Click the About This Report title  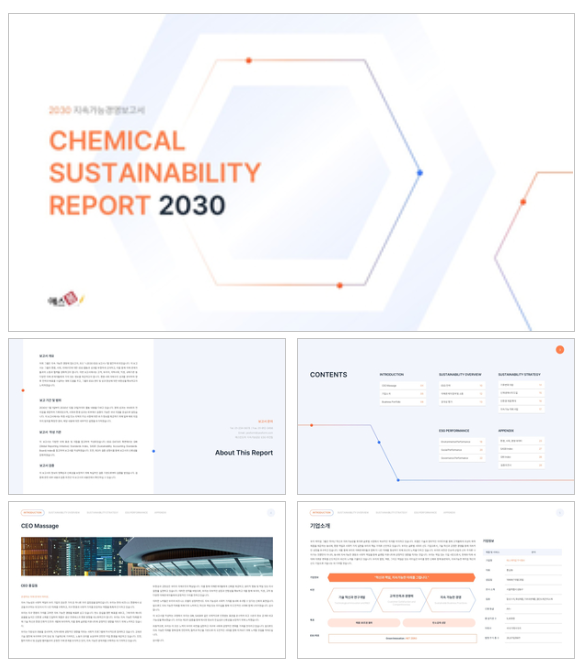(x=244, y=453)
